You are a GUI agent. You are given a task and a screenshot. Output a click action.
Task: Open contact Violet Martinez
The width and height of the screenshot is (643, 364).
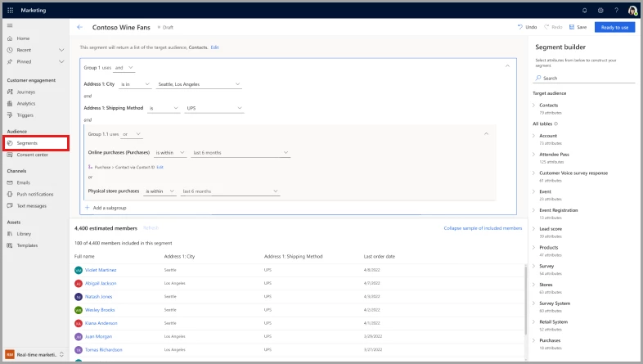pyautogui.click(x=101, y=270)
